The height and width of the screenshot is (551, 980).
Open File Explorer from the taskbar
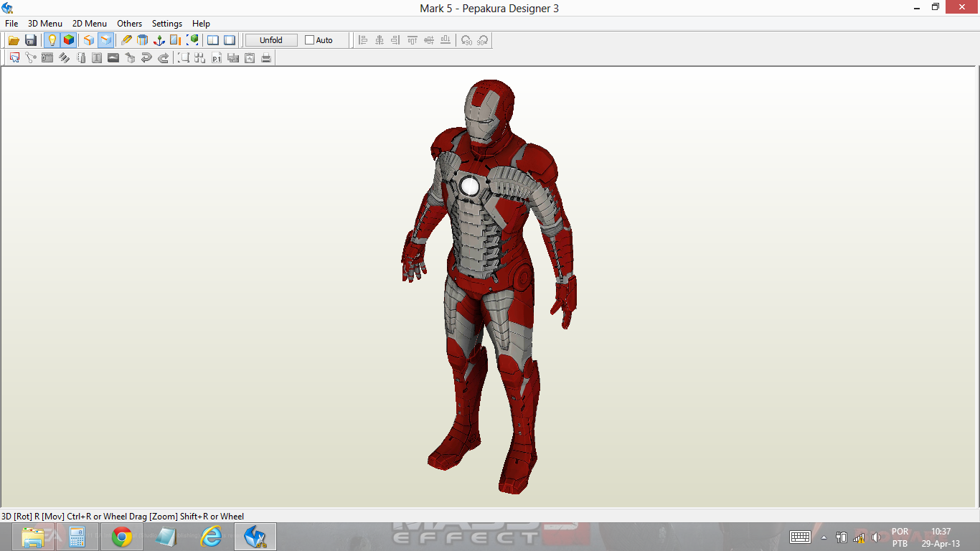[x=33, y=537]
